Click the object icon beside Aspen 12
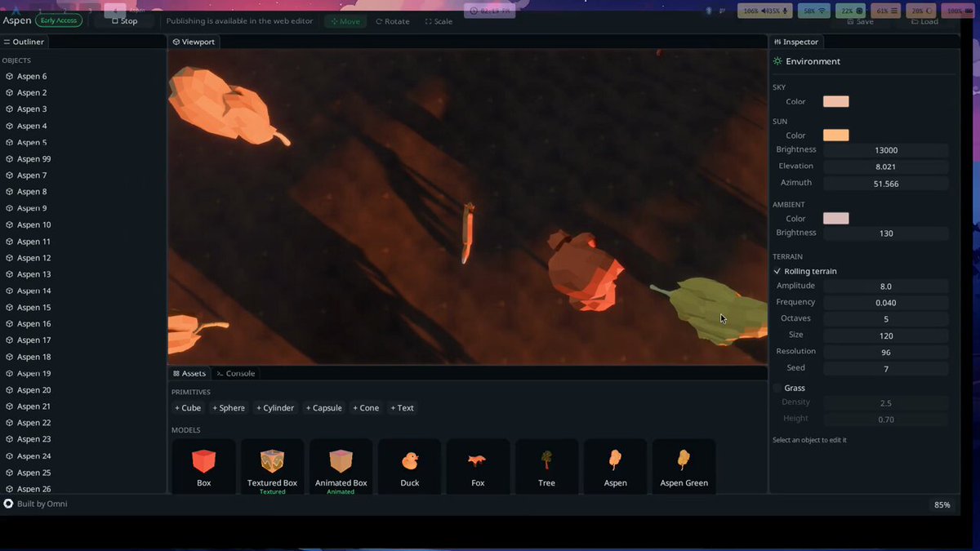This screenshot has height=551, width=980. pyautogui.click(x=10, y=258)
